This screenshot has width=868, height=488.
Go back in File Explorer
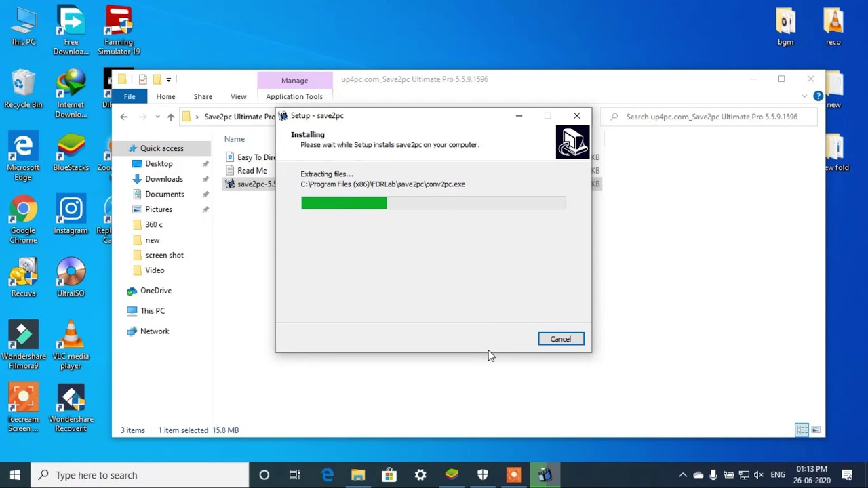123,117
